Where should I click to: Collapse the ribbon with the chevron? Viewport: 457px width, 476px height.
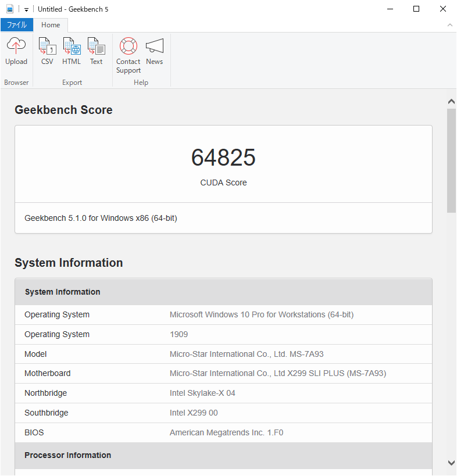click(x=449, y=25)
